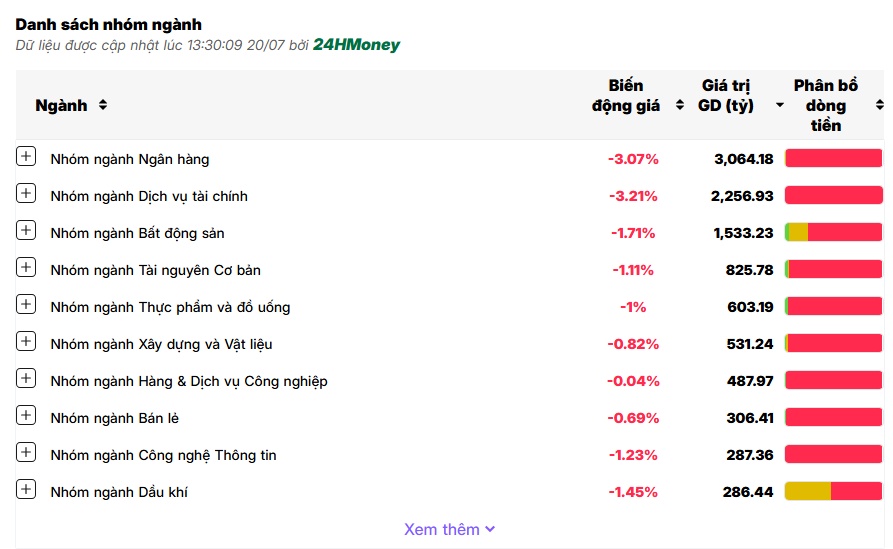Click the Giá trị GD (tỷ) header

[726, 95]
